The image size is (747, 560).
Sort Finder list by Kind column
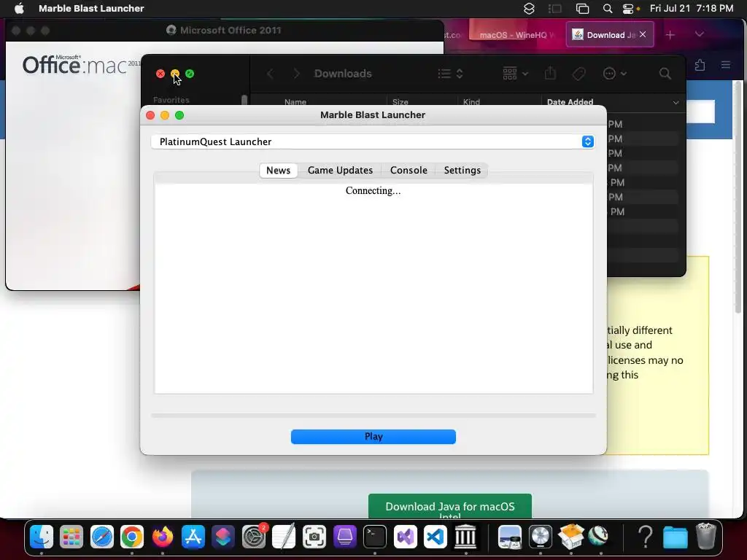tap(471, 102)
